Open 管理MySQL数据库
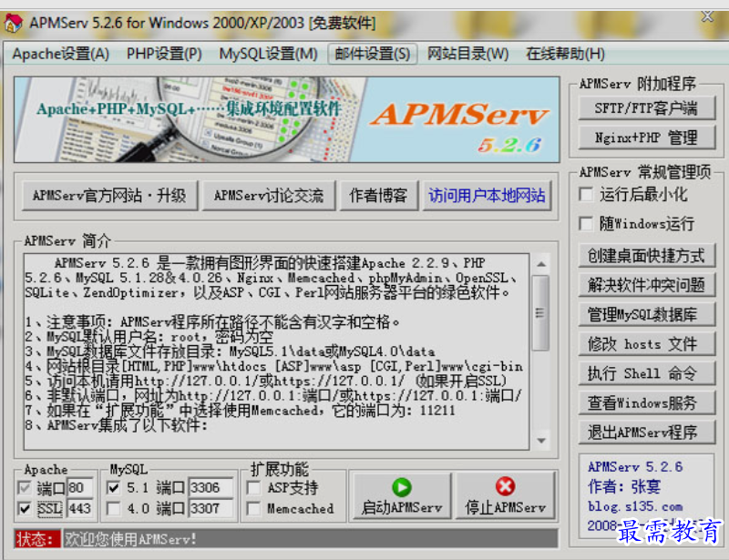729x560 pixels. pyautogui.click(x=646, y=314)
